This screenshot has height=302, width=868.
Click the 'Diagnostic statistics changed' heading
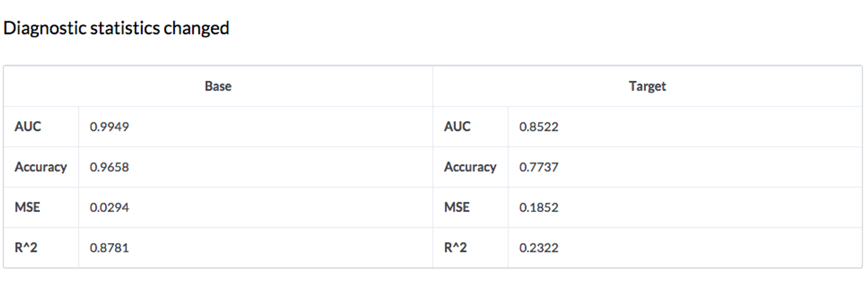(x=116, y=28)
